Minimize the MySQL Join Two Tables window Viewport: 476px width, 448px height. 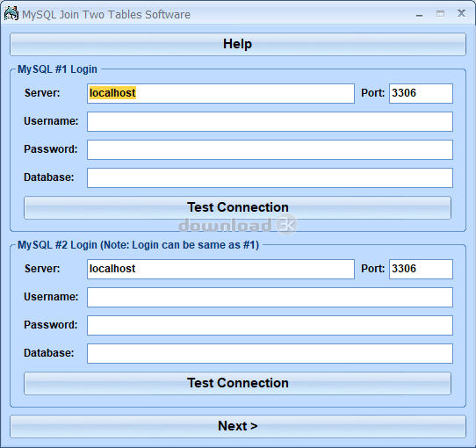tap(420, 14)
